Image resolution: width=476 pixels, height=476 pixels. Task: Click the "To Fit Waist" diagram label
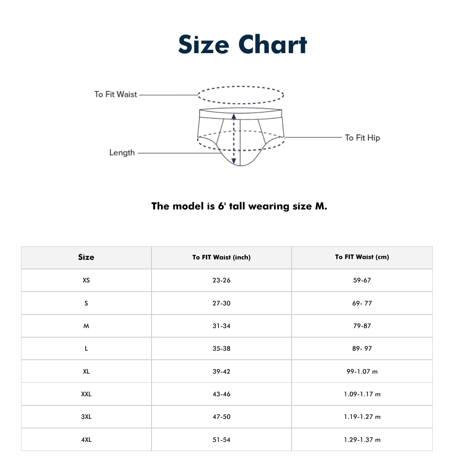click(x=115, y=94)
